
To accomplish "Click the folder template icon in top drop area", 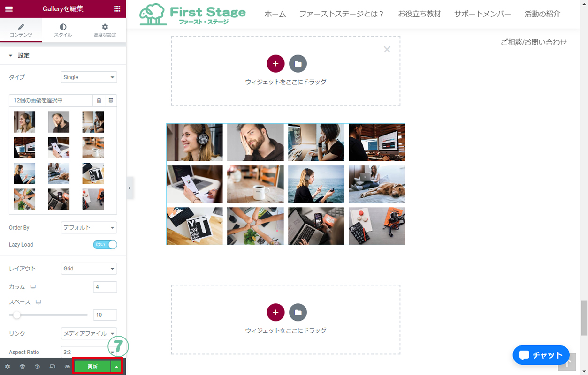I will coord(298,63).
